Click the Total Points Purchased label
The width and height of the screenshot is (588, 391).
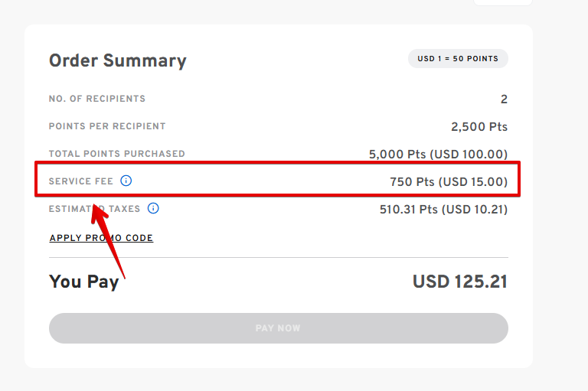[116, 154]
